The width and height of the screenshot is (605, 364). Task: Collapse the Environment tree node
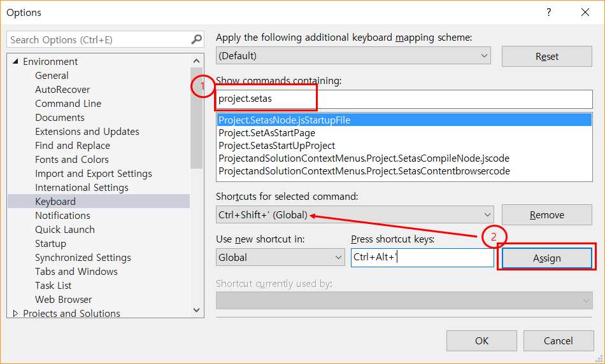[x=15, y=61]
